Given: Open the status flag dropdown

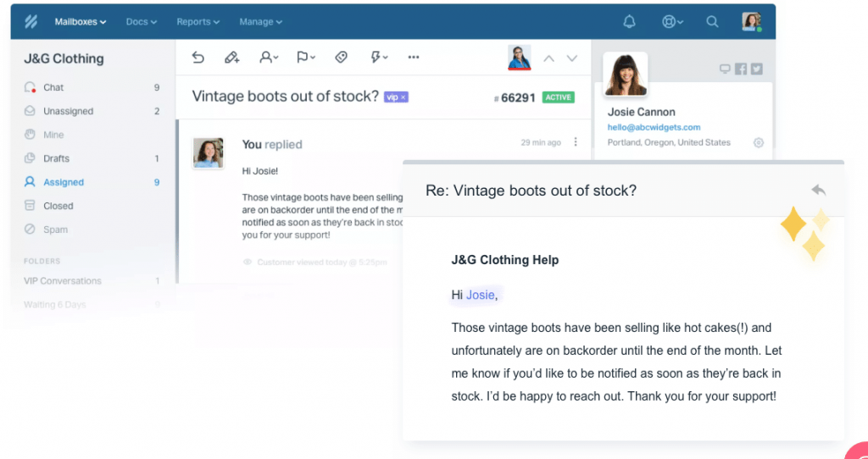Looking at the screenshot, I should [305, 57].
